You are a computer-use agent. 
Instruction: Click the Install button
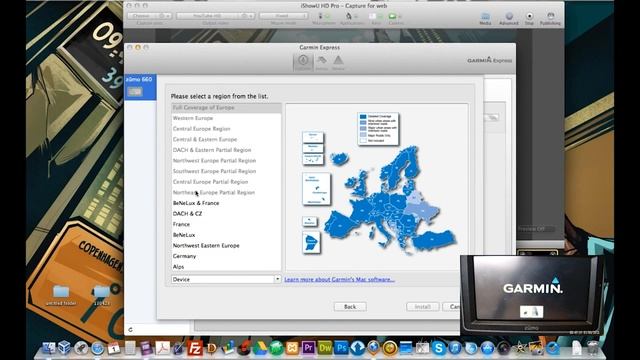[422, 307]
